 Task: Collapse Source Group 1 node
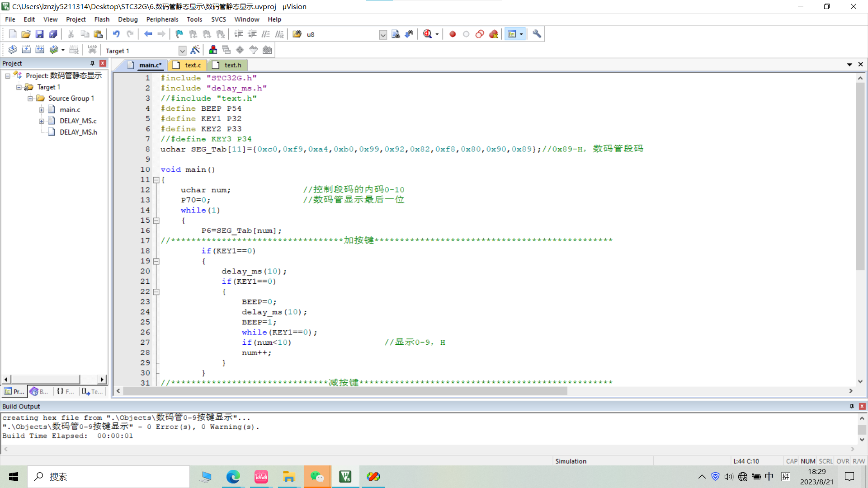tap(30, 98)
